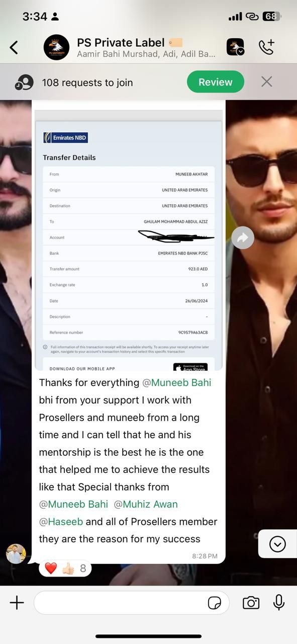The image size is (297, 644).
Task: Tap the Review button for join requests
Action: coord(216,82)
